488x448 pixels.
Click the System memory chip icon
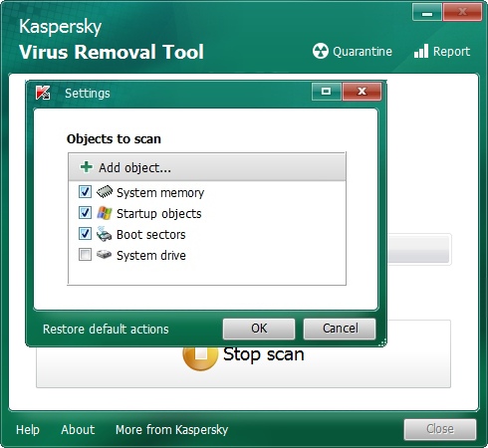pyautogui.click(x=105, y=192)
